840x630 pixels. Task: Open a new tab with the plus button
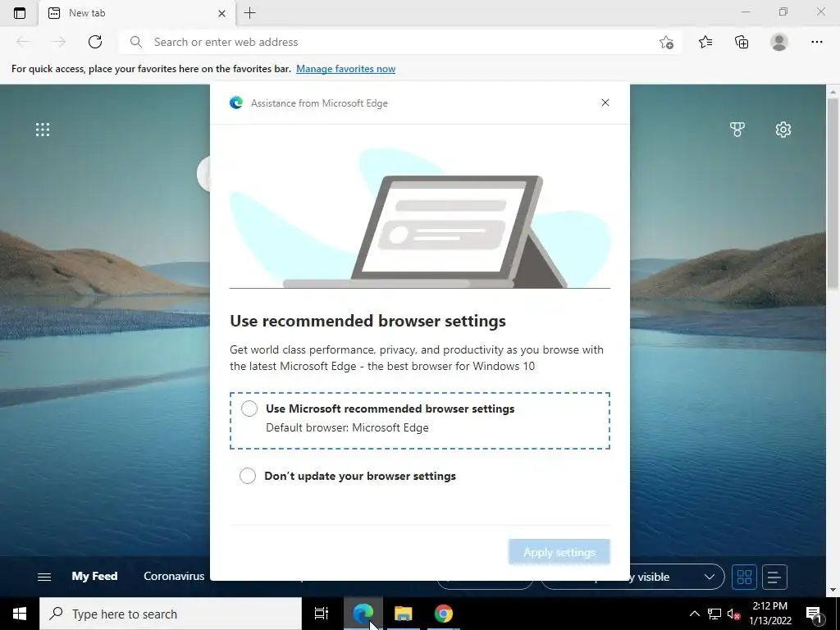pos(249,13)
